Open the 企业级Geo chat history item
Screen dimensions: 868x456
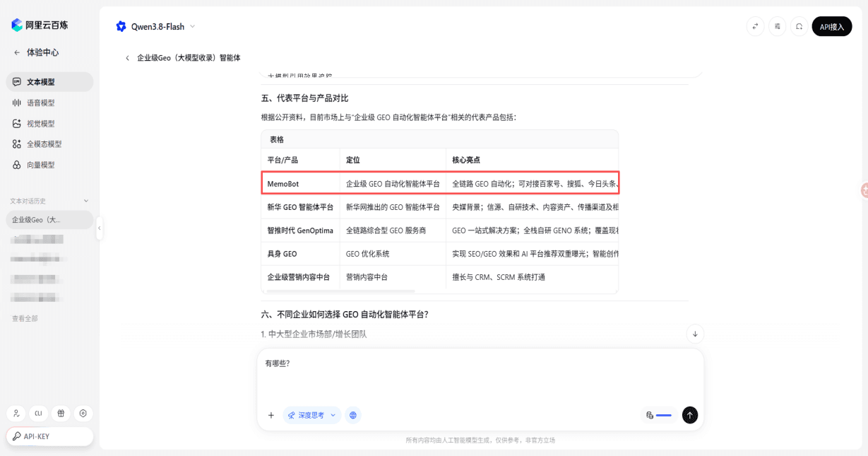click(x=49, y=220)
